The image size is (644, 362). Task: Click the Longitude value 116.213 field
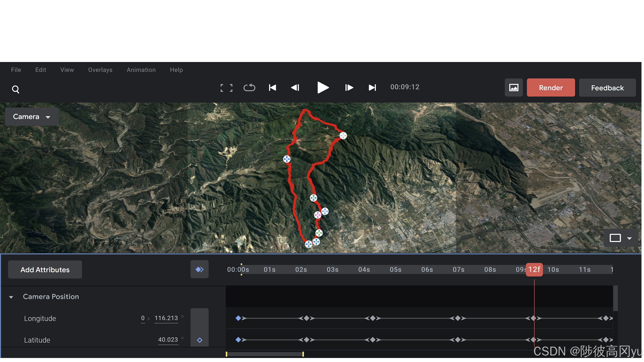(166, 318)
